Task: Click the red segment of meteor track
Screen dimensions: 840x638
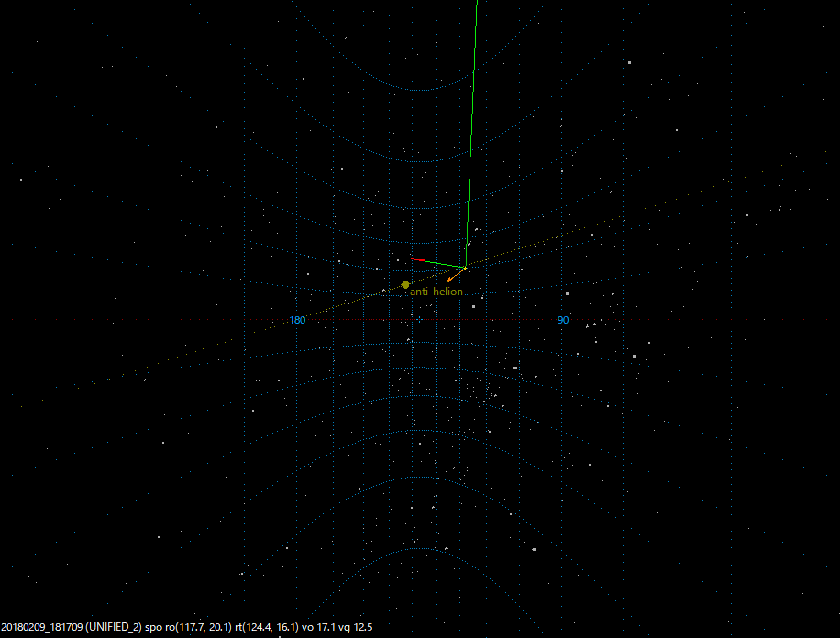Action: click(x=418, y=259)
